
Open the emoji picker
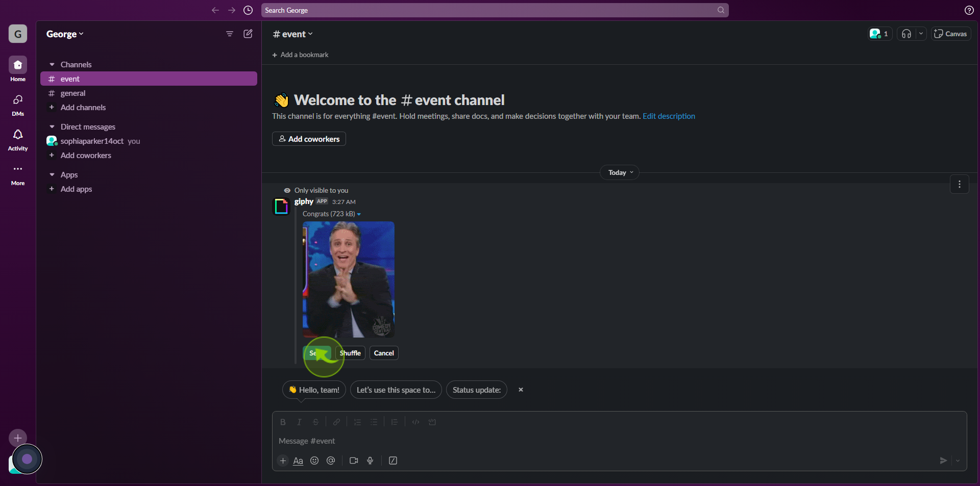coord(314,461)
